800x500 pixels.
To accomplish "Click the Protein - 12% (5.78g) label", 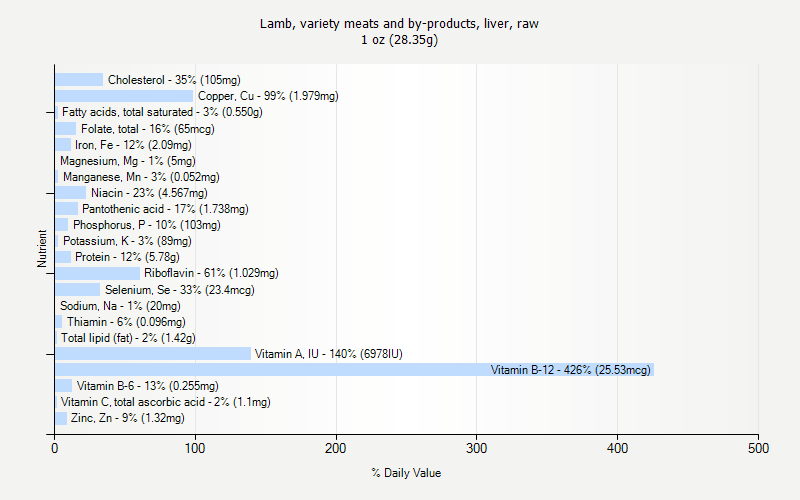I will 127,257.
